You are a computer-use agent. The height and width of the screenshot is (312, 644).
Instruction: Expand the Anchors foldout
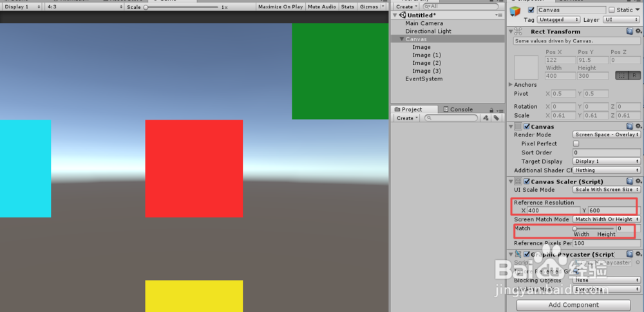tap(511, 84)
